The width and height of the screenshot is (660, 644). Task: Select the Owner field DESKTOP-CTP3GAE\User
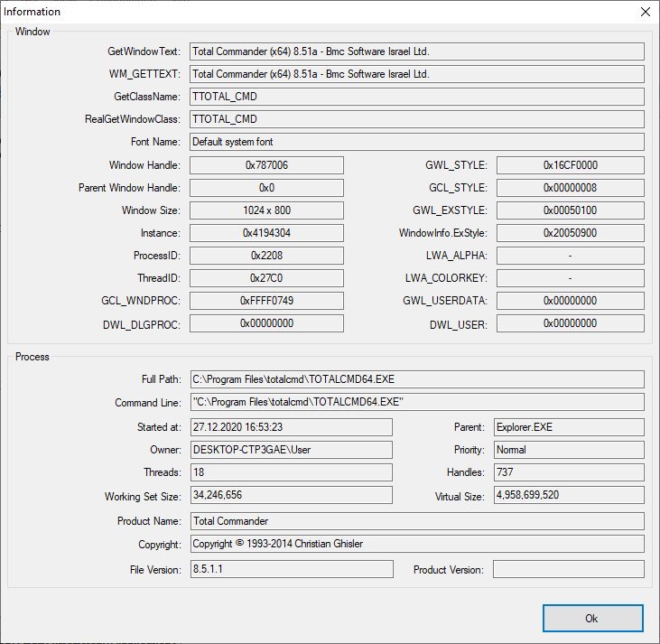pyautogui.click(x=291, y=450)
